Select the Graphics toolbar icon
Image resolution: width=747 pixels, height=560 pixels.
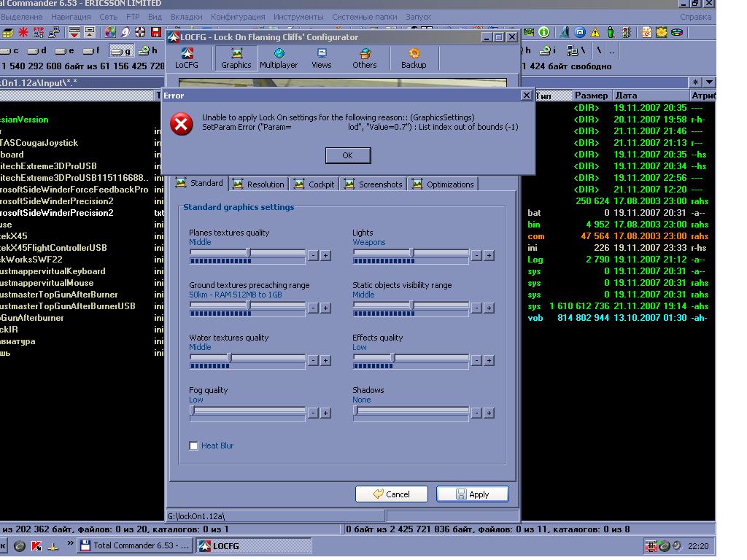click(236, 58)
